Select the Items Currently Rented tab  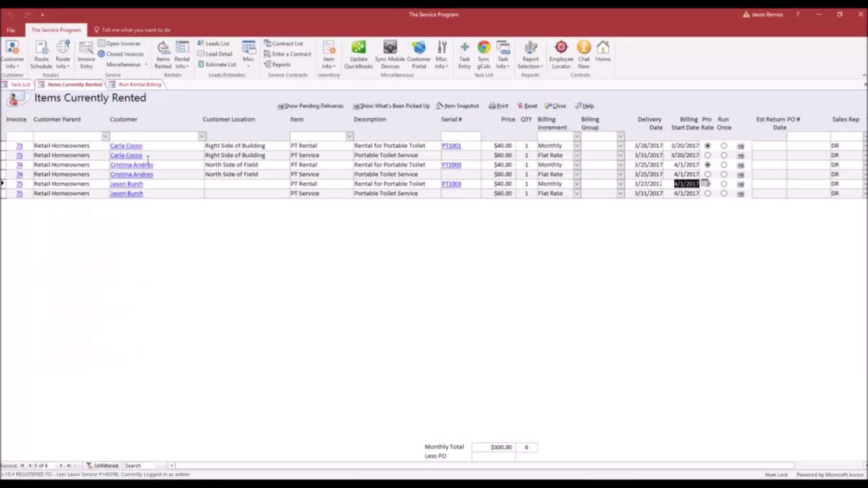(71, 85)
